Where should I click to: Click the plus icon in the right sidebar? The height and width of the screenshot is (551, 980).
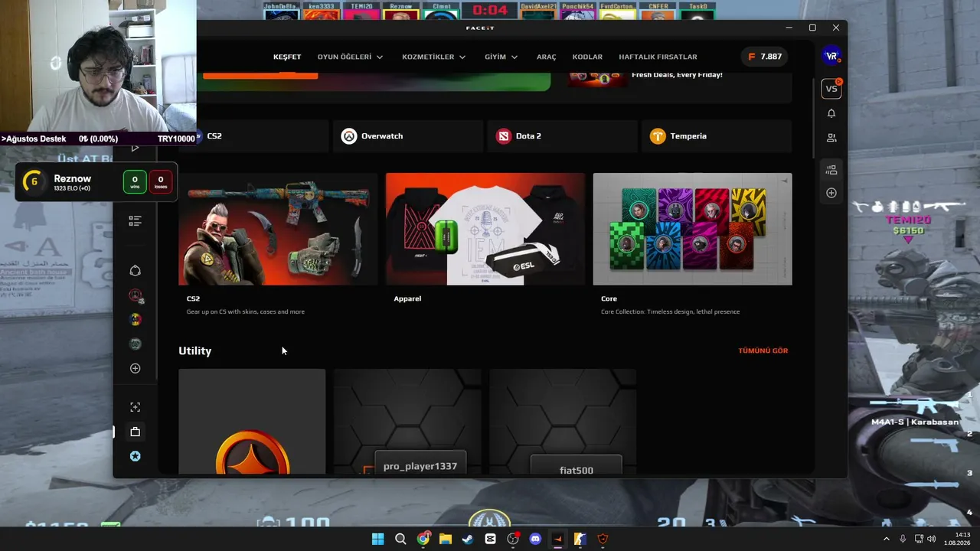coord(831,193)
